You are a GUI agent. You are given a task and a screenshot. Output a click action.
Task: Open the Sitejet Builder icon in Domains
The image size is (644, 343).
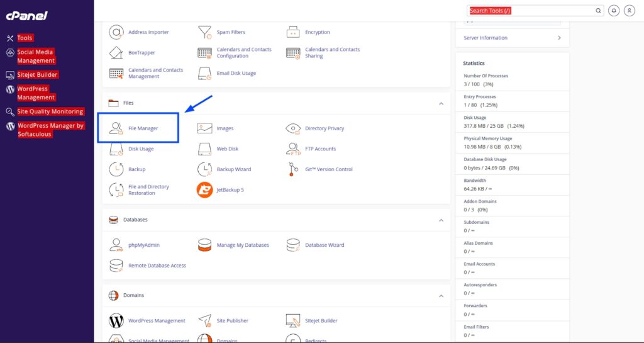coord(293,320)
